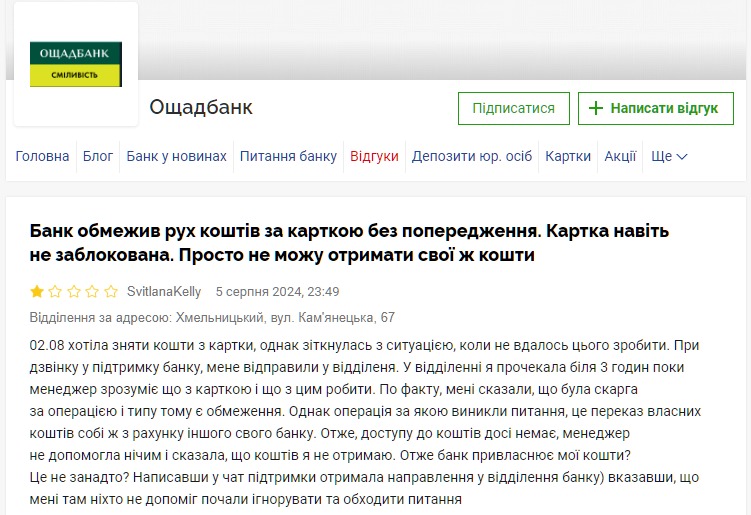Navigate to the Картки tab
Screen dimensions: 751x515
point(568,157)
